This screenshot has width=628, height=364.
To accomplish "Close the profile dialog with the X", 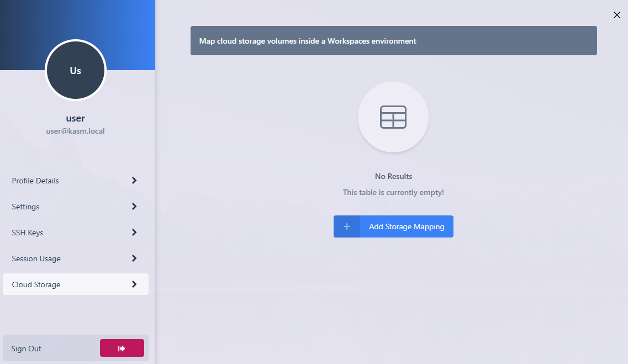I will 617,15.
